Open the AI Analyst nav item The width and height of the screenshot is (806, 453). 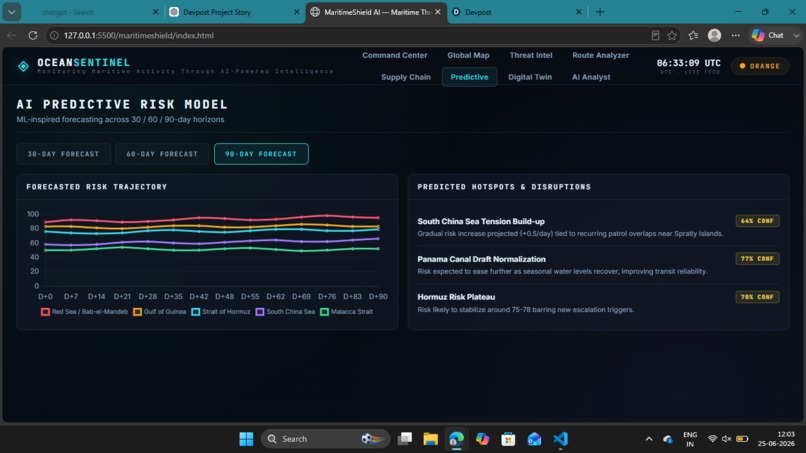click(591, 77)
